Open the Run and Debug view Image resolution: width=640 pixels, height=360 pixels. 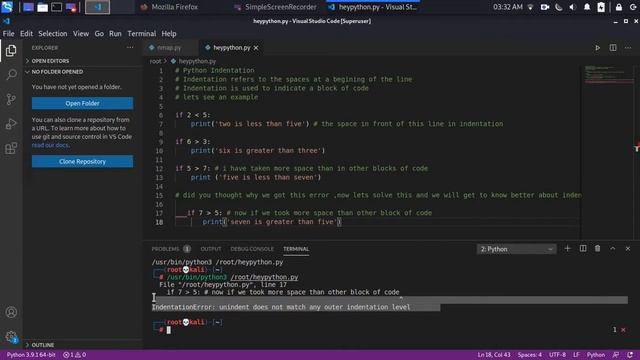tap(11, 124)
